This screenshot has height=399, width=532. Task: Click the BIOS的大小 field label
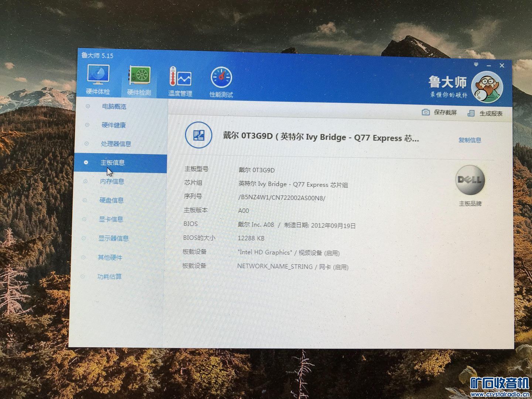tap(199, 238)
